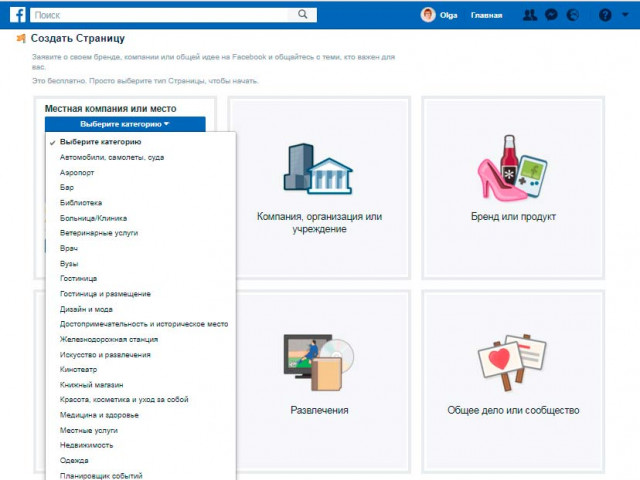The width and height of the screenshot is (640, 480).
Task: Click the 'Выберите категорию' dropdown button
Action: [x=125, y=125]
